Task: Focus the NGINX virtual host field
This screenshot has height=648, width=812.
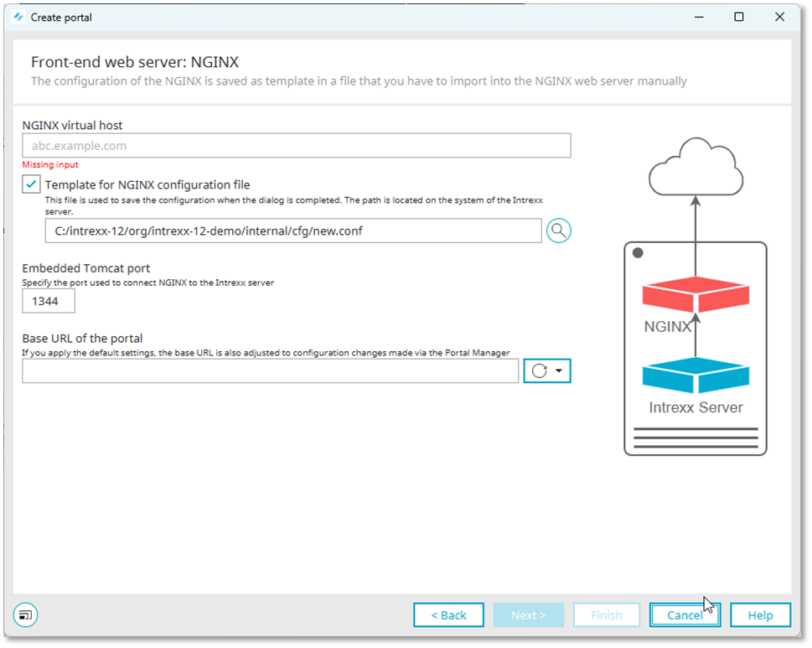Action: tap(297, 146)
